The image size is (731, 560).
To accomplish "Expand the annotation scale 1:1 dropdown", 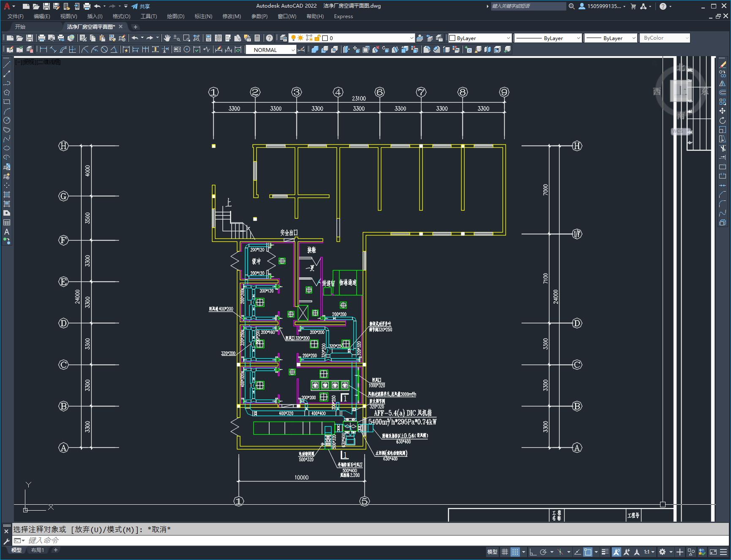I will (649, 552).
